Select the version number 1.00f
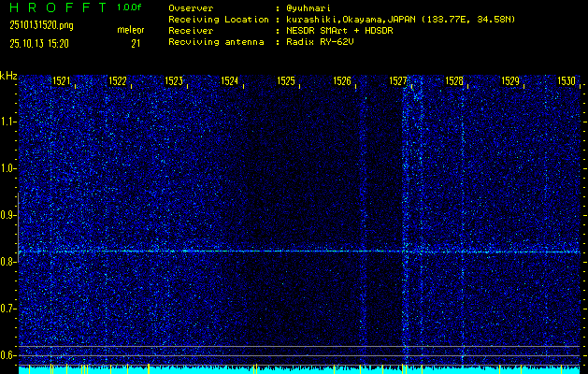 pyautogui.click(x=129, y=7)
